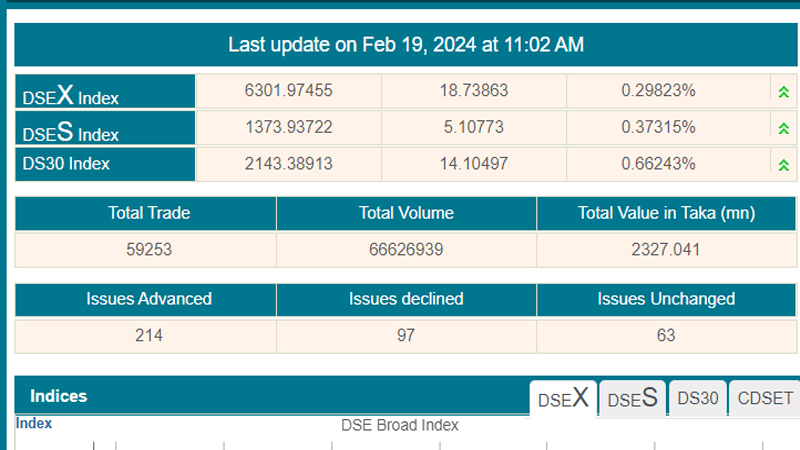800x450 pixels.
Task: Click the DSEX Index green up arrow
Action: pos(784,92)
